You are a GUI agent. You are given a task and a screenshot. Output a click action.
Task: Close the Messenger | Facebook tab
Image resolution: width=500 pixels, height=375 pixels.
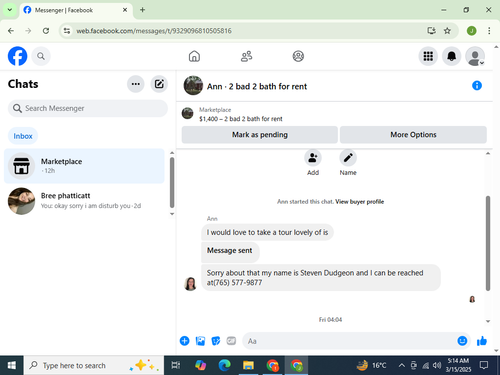125,10
